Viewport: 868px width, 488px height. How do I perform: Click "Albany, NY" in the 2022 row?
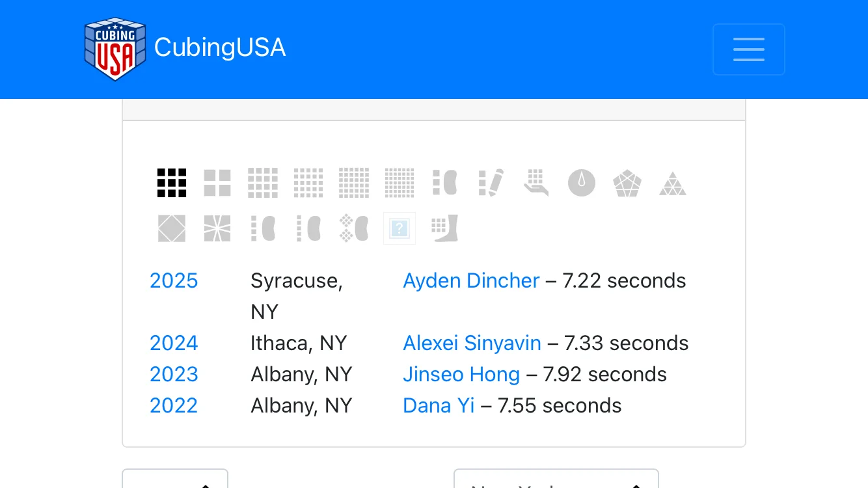point(301,405)
